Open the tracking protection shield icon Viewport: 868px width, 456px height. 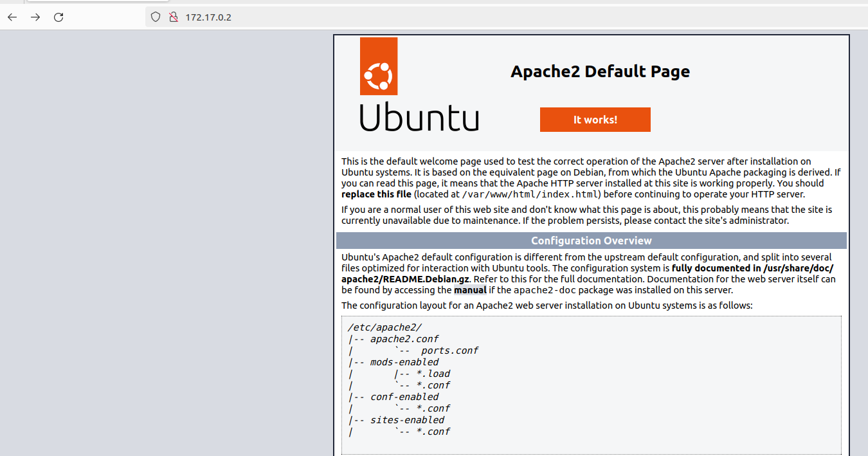click(156, 17)
